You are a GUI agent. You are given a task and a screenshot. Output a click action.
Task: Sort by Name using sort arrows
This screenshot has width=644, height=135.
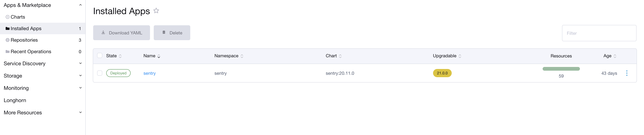point(159,56)
